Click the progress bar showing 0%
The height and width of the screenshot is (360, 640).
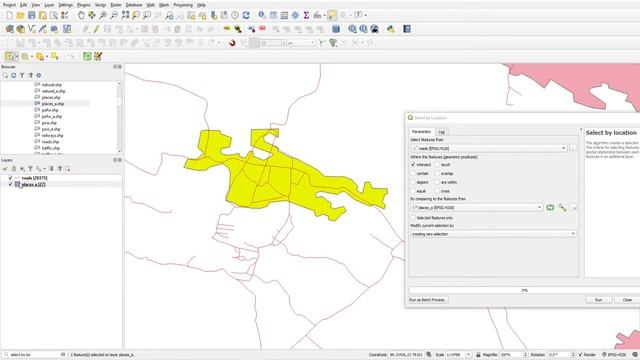click(524, 290)
